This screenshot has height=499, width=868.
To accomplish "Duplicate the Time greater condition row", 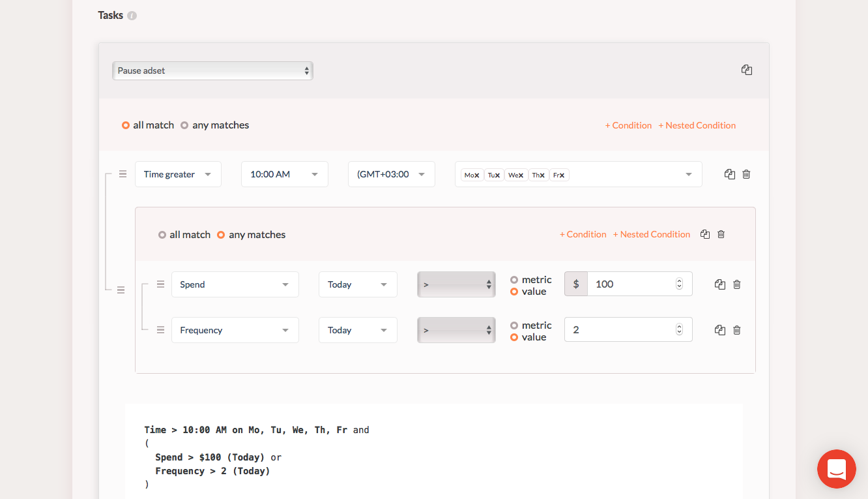I will [x=729, y=174].
